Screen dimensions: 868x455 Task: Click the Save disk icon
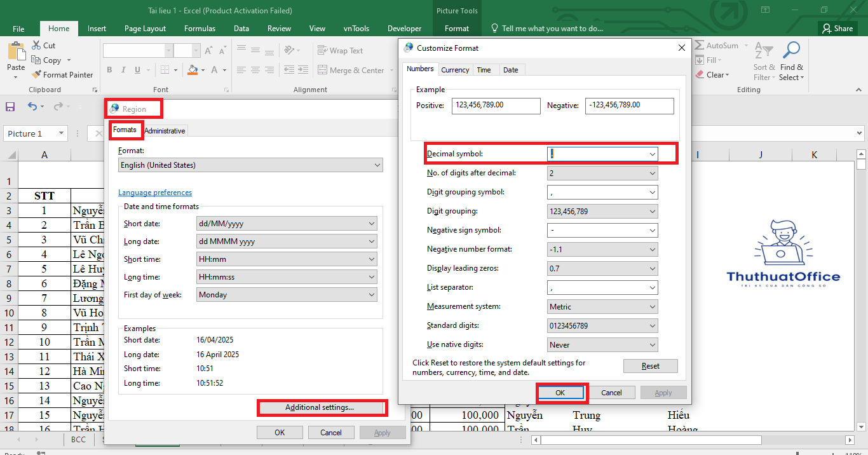[x=10, y=107]
